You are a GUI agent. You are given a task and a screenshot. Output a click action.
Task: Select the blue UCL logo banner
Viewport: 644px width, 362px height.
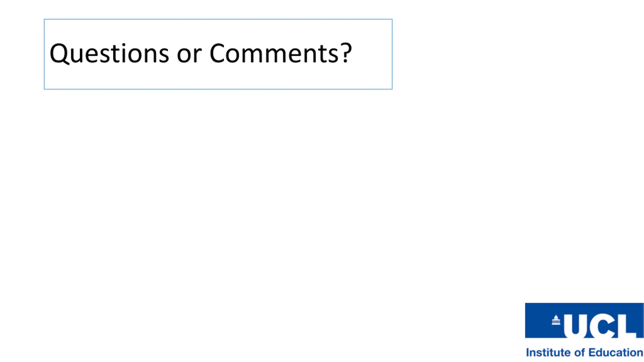(584, 321)
